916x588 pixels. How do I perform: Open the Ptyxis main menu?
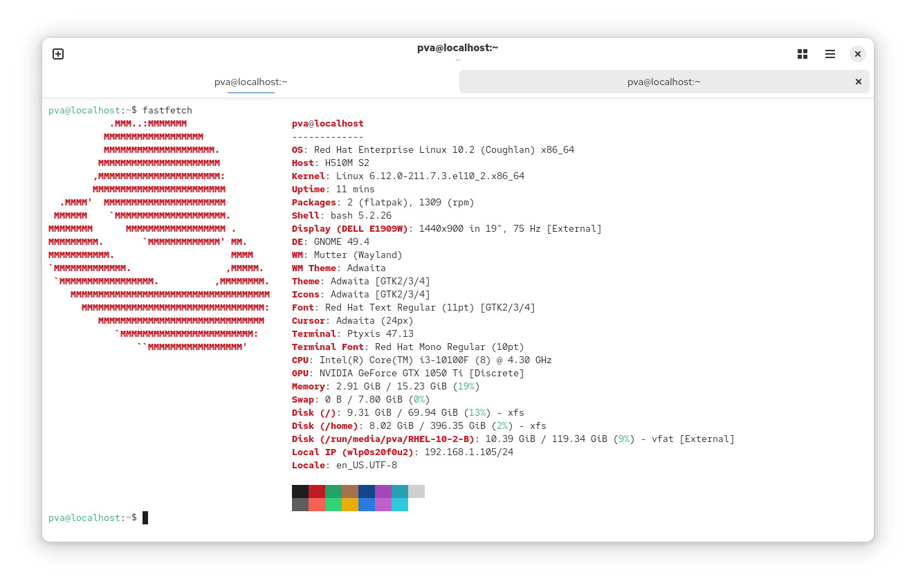[x=830, y=54]
